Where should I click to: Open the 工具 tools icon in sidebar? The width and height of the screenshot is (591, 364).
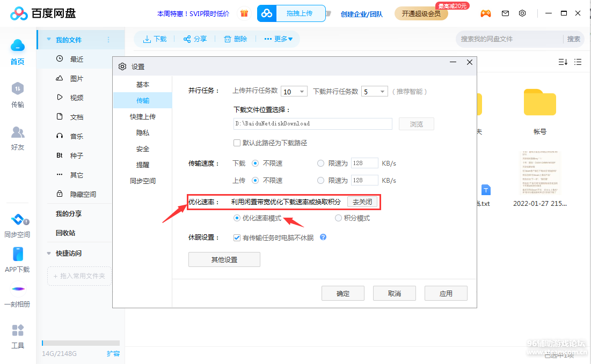point(18,331)
